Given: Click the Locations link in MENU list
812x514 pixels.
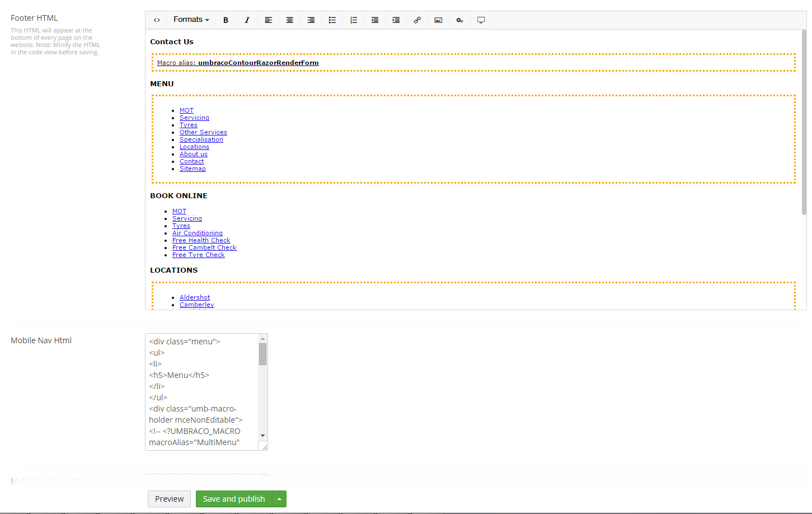Looking at the screenshot, I should pos(194,147).
